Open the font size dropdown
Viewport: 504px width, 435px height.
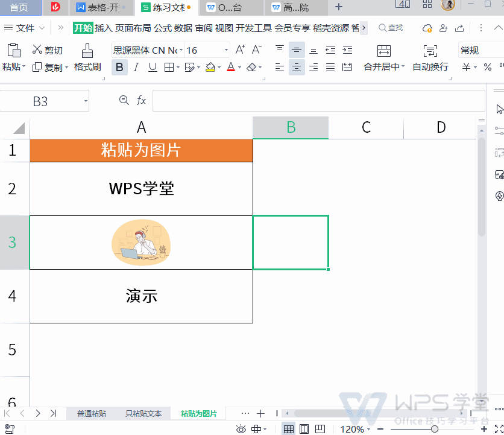click(226, 50)
